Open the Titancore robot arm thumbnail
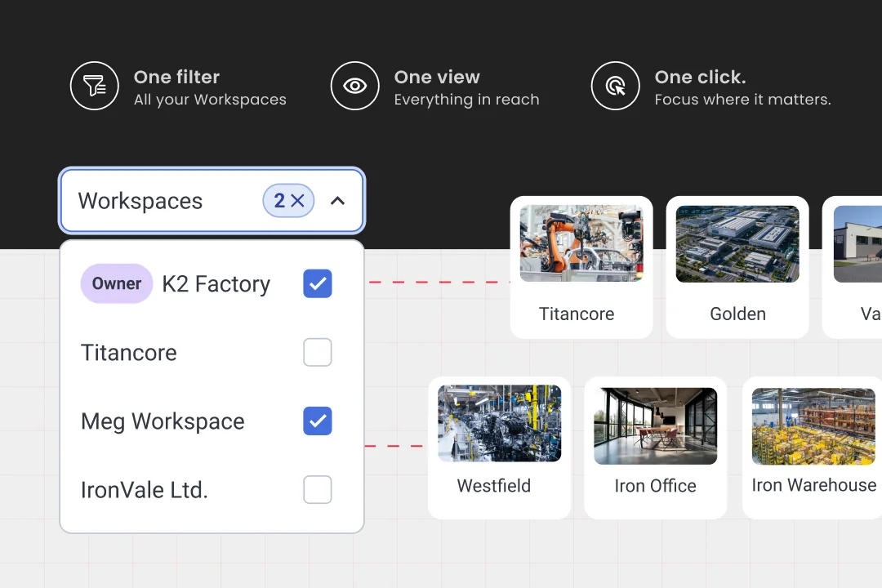The width and height of the screenshot is (882, 588). pyautogui.click(x=581, y=243)
